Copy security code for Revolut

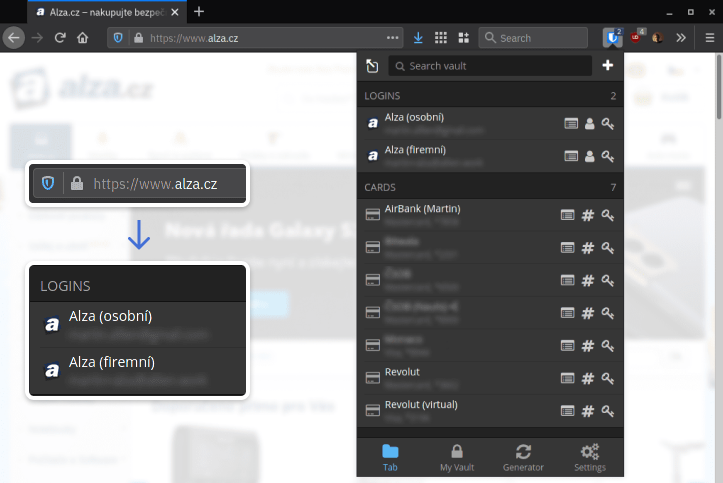tap(607, 378)
